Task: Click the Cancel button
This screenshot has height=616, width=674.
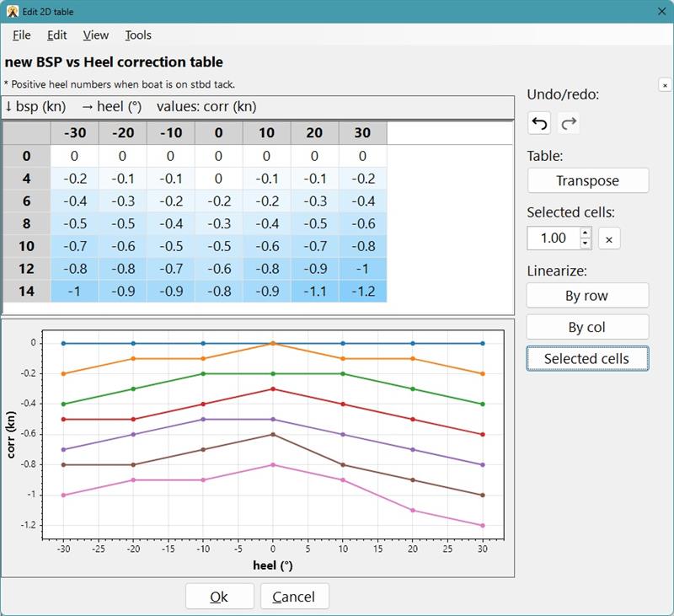Action: 294,597
